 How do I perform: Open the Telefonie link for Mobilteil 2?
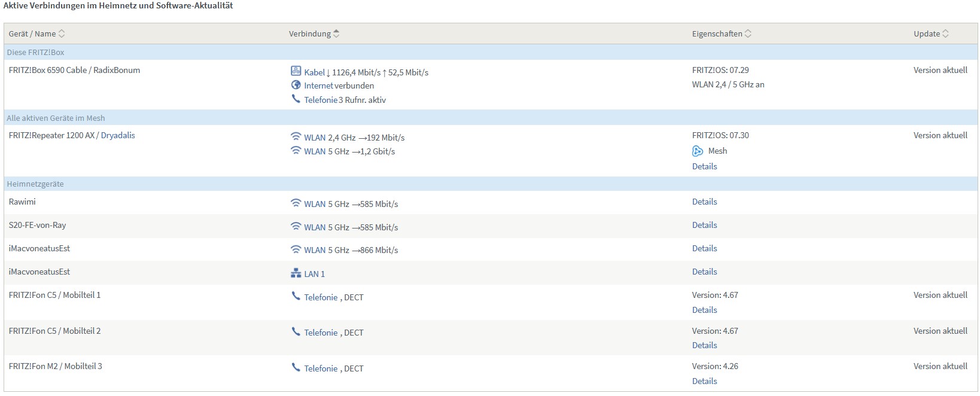[321, 333]
